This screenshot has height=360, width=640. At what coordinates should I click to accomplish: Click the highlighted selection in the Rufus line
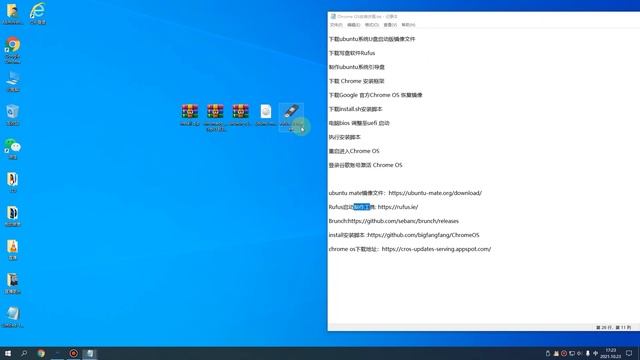tap(362, 207)
